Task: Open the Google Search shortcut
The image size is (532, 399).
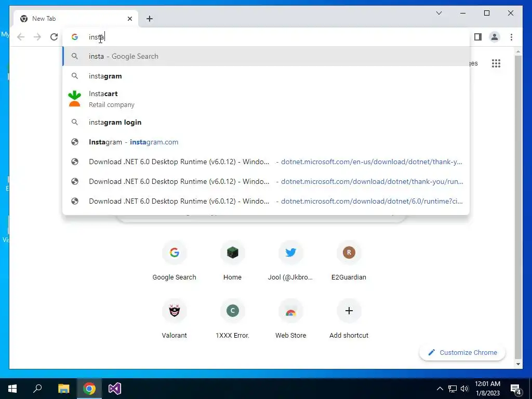Action: (174, 261)
